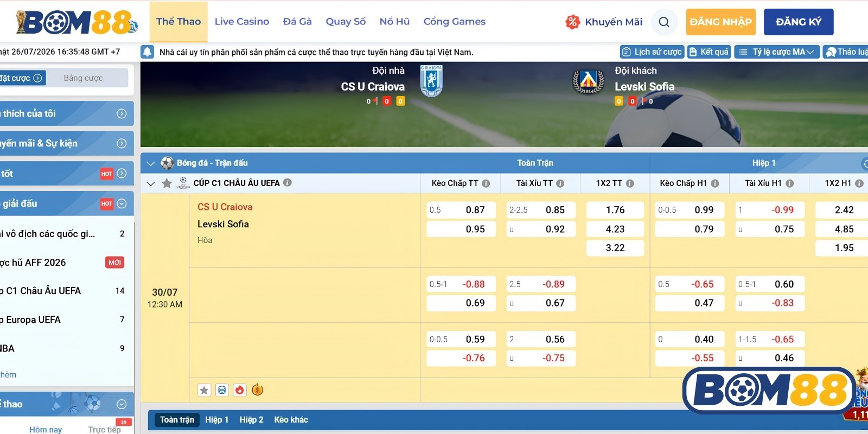Screen dimensions: 868x434
Task: Open Lịch sử cược button
Action: pos(652,52)
